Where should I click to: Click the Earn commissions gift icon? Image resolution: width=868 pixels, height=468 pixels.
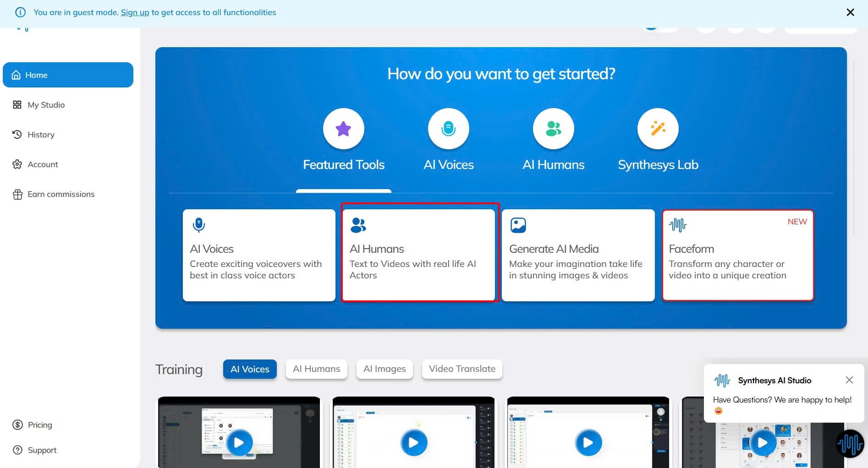click(17, 194)
